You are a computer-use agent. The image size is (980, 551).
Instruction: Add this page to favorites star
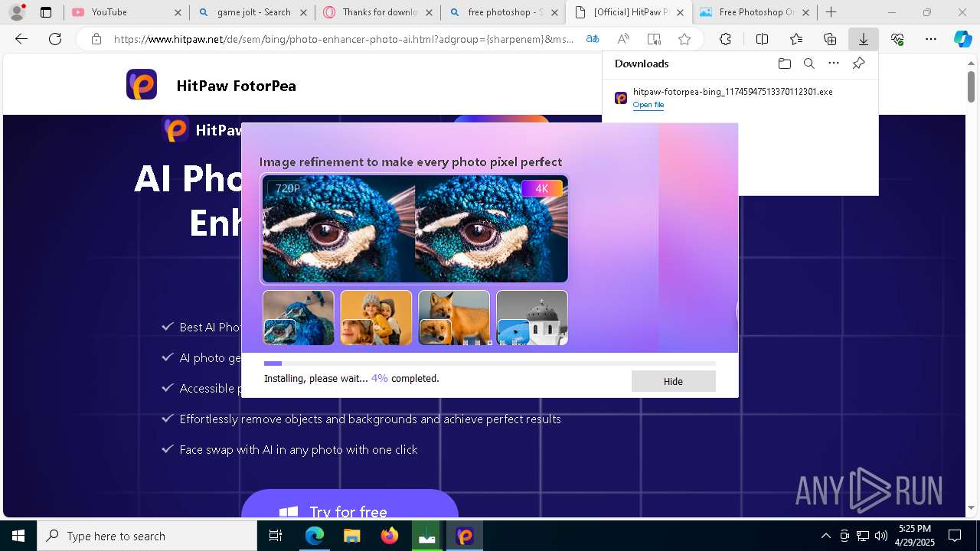684,39
